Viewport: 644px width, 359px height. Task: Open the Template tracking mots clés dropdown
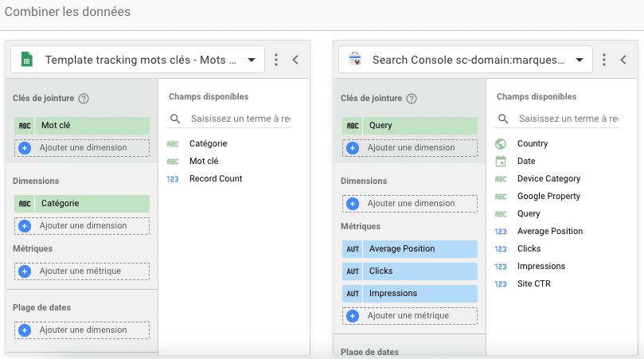252,60
